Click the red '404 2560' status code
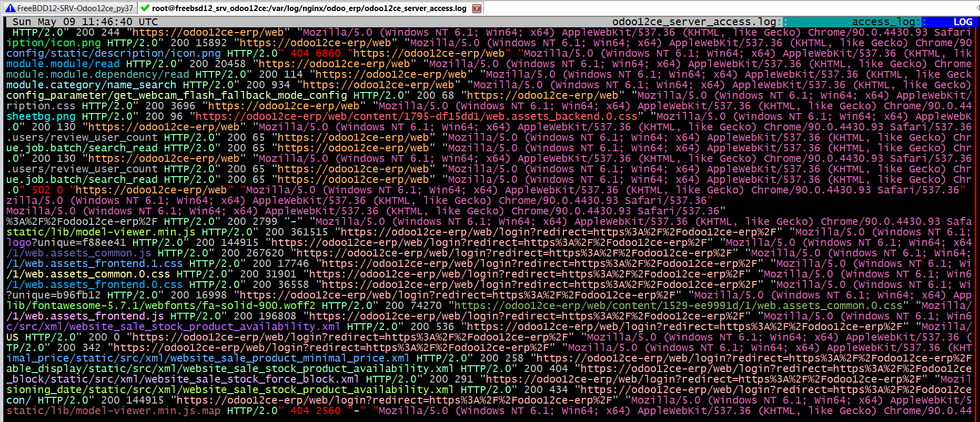This screenshot has height=422, width=980. 316,410
